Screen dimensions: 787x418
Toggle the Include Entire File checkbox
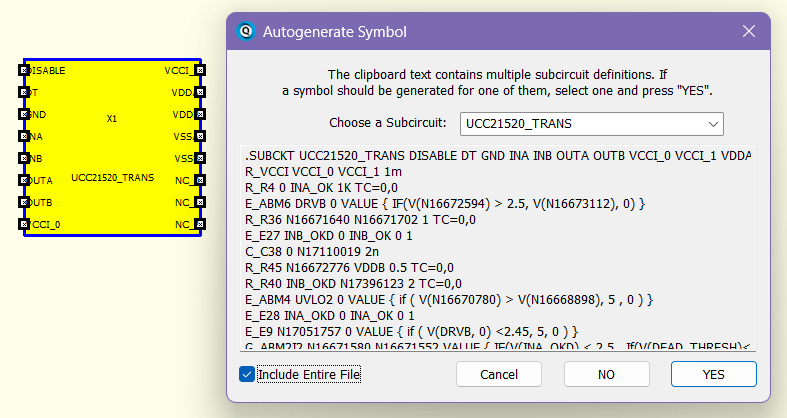click(247, 374)
